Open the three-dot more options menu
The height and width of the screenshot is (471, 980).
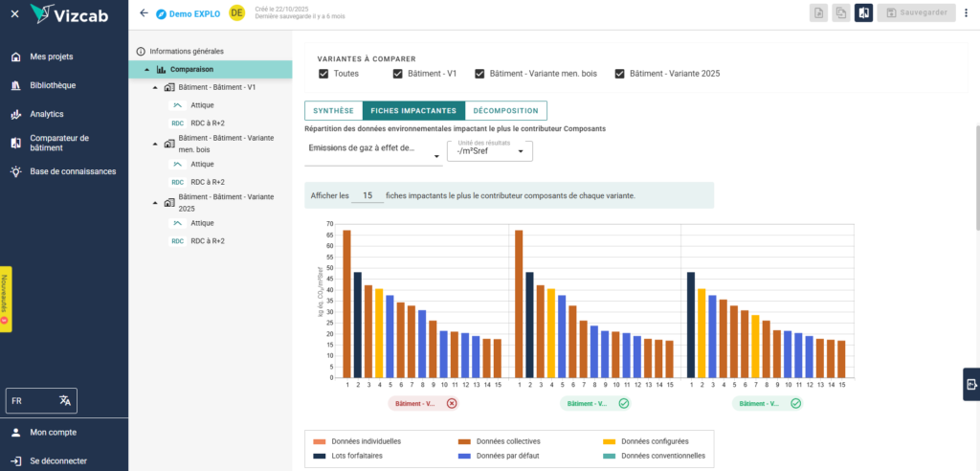tap(967, 13)
